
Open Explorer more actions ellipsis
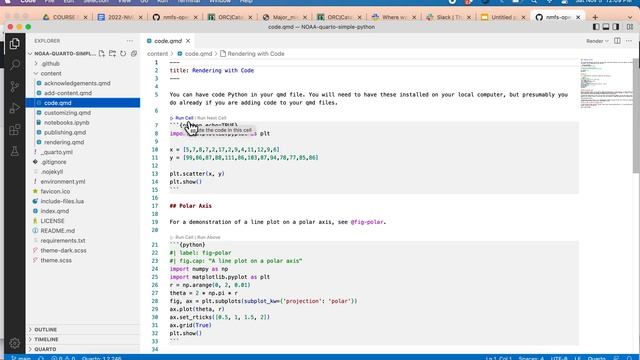click(130, 41)
